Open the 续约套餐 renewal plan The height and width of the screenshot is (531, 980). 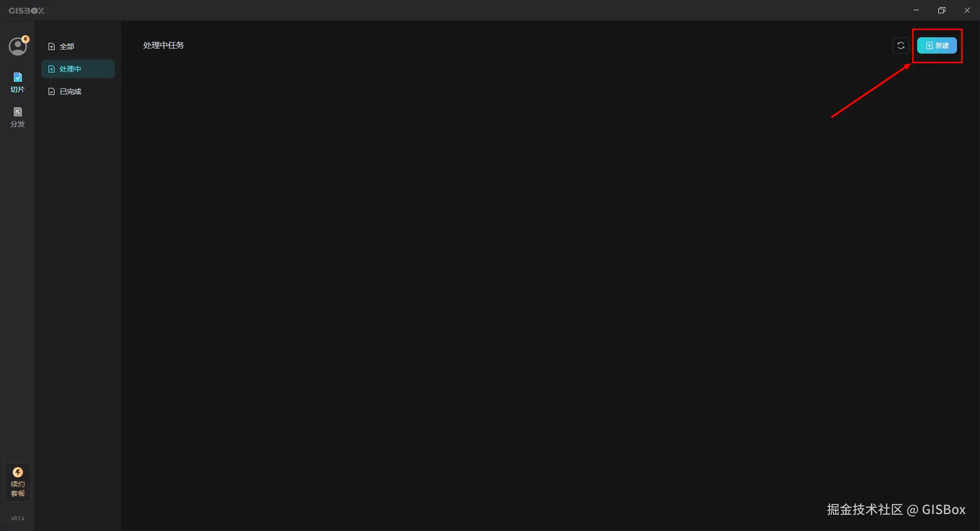click(x=18, y=482)
